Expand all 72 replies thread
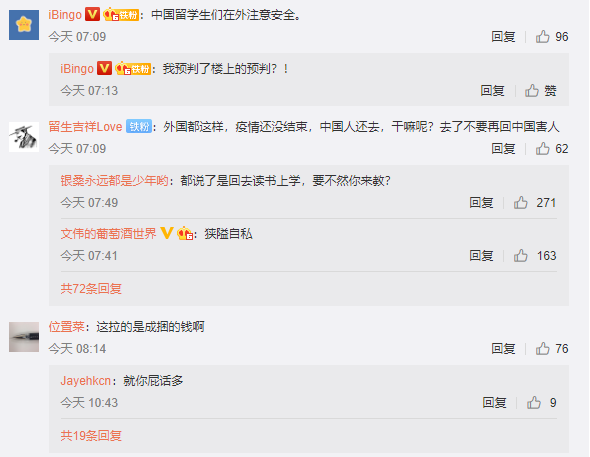This screenshot has width=590, height=457. [91, 288]
